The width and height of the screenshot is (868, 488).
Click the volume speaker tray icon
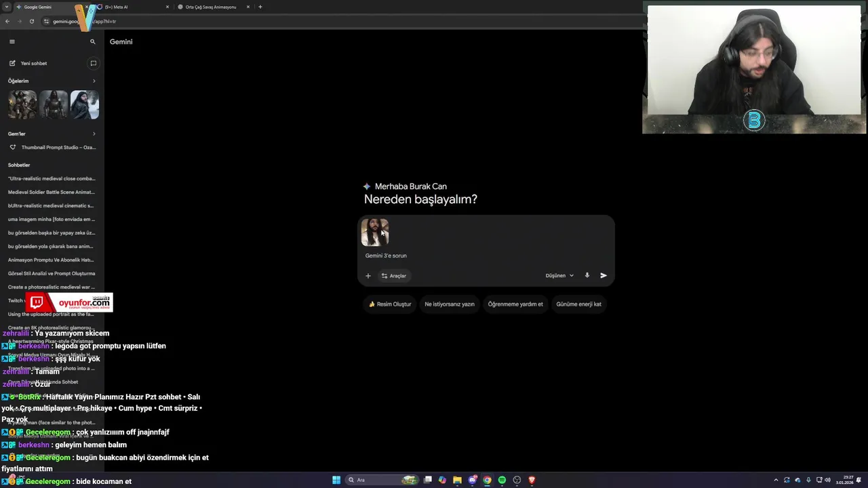tap(827, 480)
